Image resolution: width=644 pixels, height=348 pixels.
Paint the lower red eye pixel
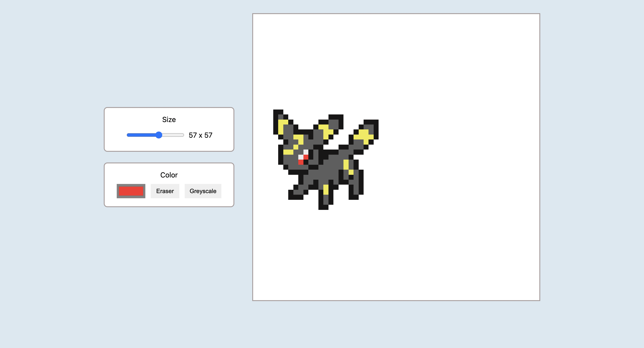click(x=301, y=162)
